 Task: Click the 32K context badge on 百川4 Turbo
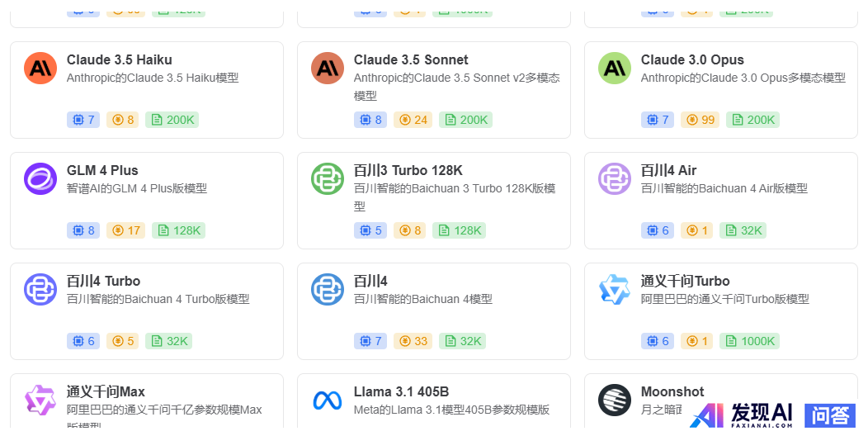[169, 341]
